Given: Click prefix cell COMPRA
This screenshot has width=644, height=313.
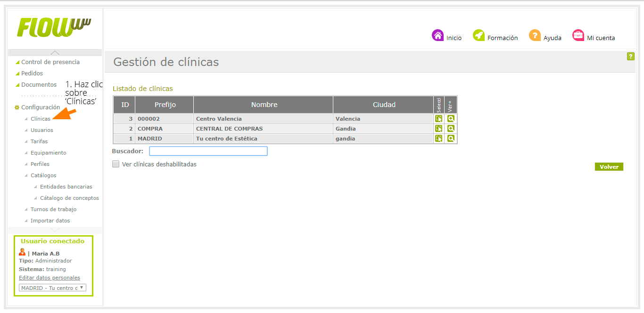Looking at the screenshot, I should (165, 129).
